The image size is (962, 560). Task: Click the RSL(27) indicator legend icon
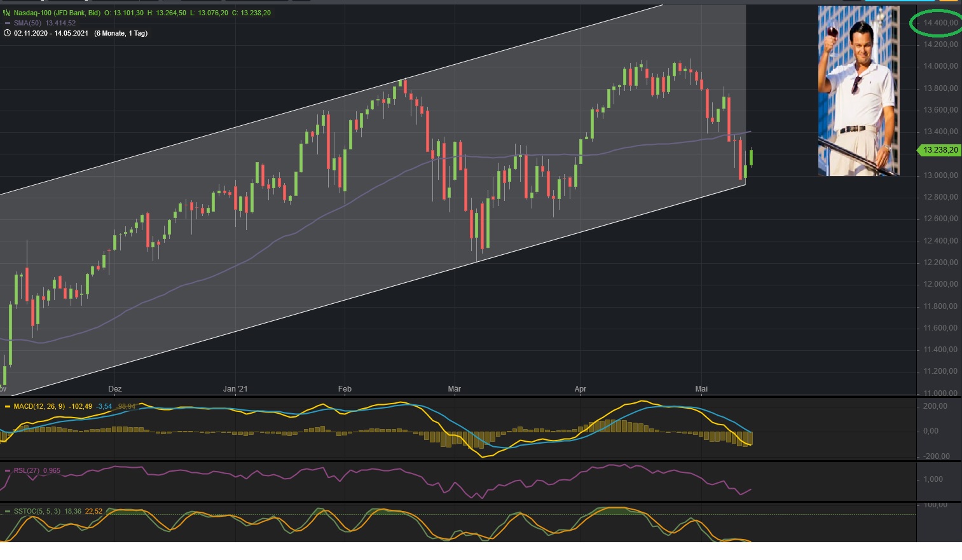click(8, 470)
